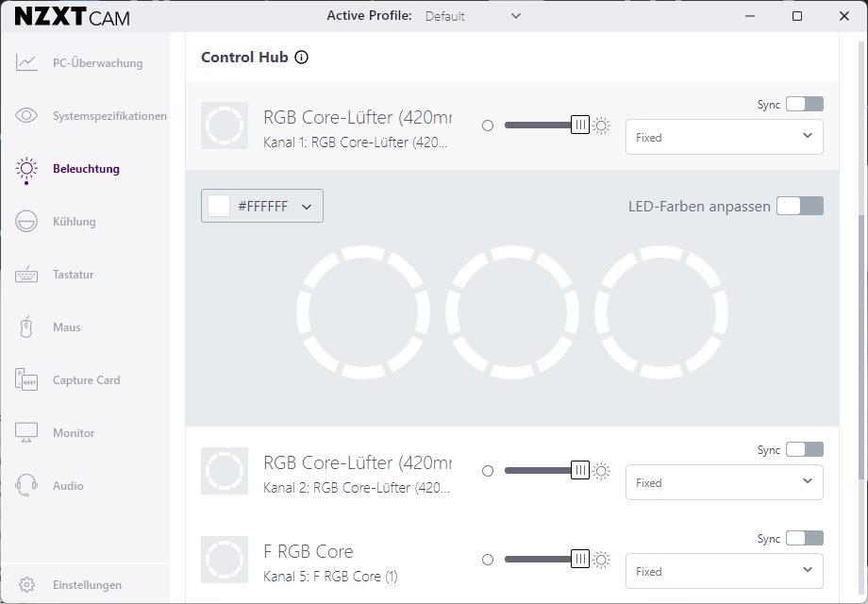
Task: Open Fixed lighting mode dropdown for Kanal 2
Action: tap(724, 482)
